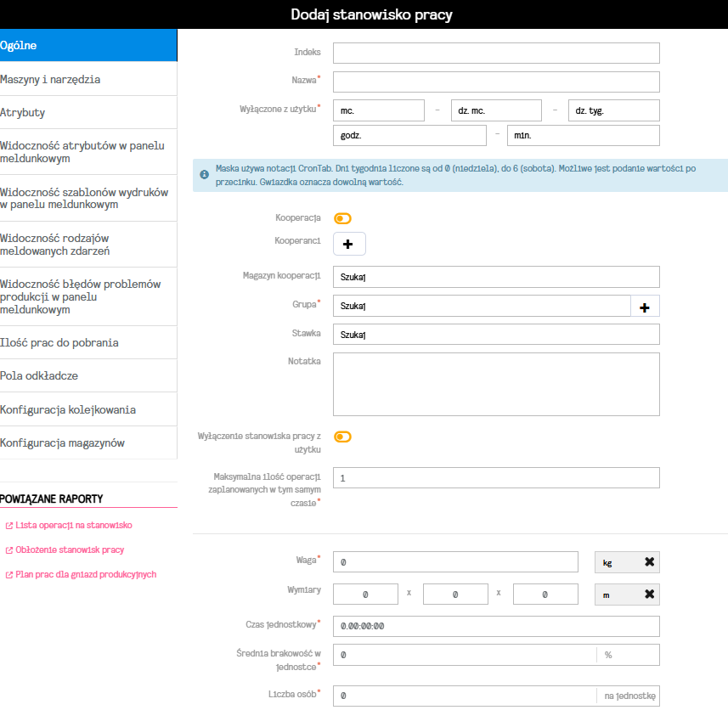
Task: Open Konfiguracja kolejkowania section
Action: pos(88,409)
